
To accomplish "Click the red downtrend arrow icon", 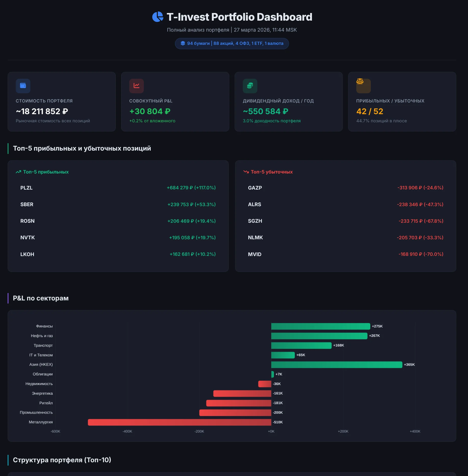I will (246, 172).
